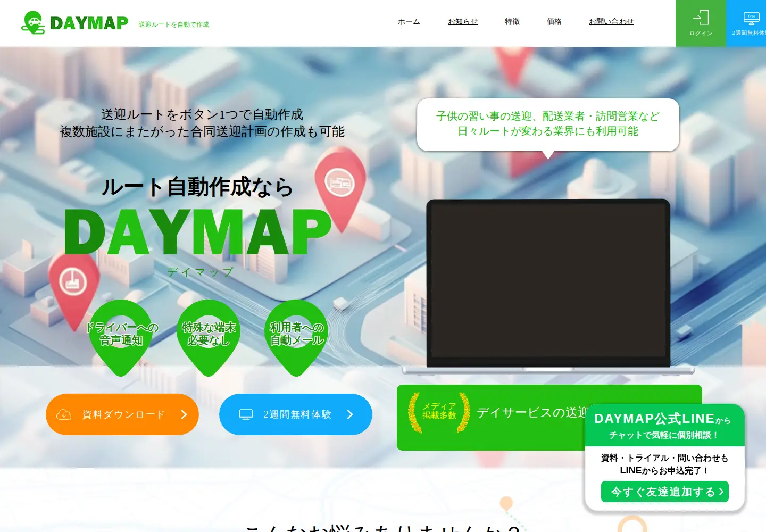Open the お知らせ navigation link
Image resolution: width=766 pixels, height=532 pixels.
tap(463, 22)
